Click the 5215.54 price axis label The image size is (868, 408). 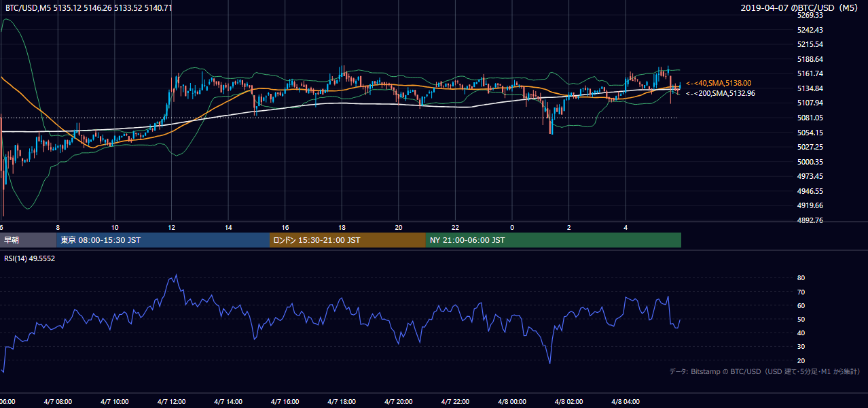811,44
